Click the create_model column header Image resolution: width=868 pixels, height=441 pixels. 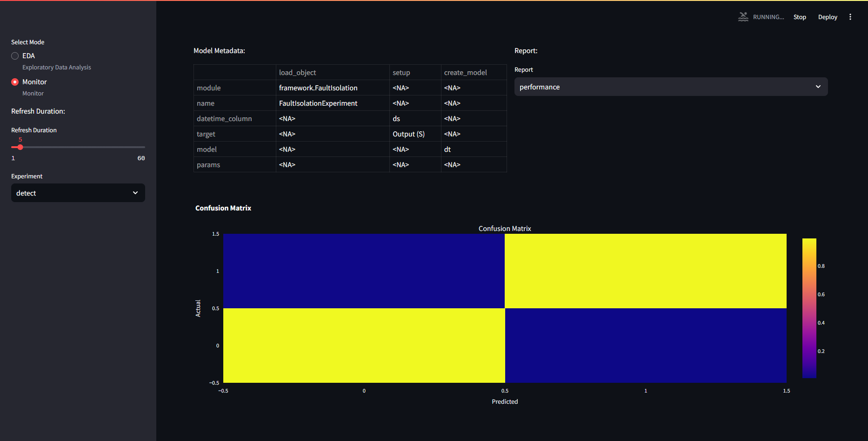click(x=474, y=72)
